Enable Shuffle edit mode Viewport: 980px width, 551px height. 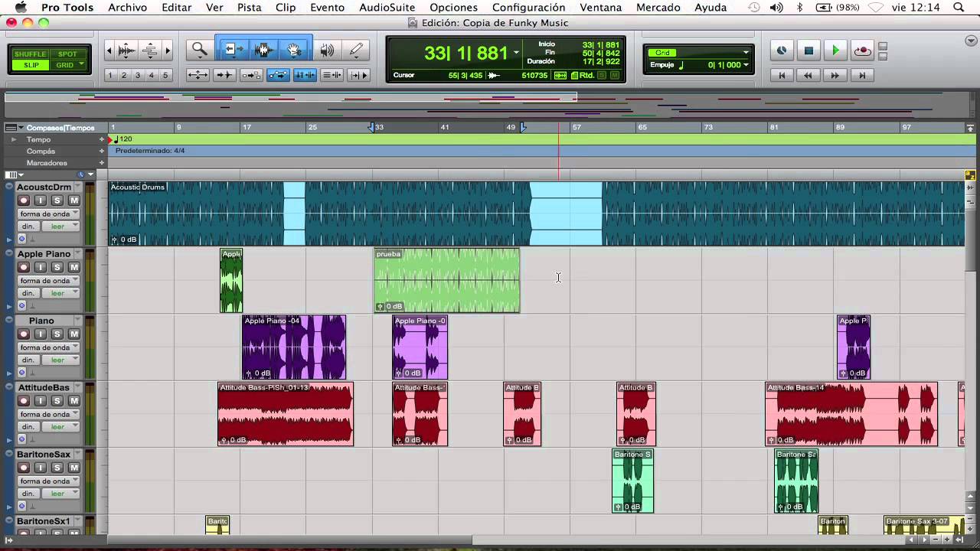coord(31,54)
